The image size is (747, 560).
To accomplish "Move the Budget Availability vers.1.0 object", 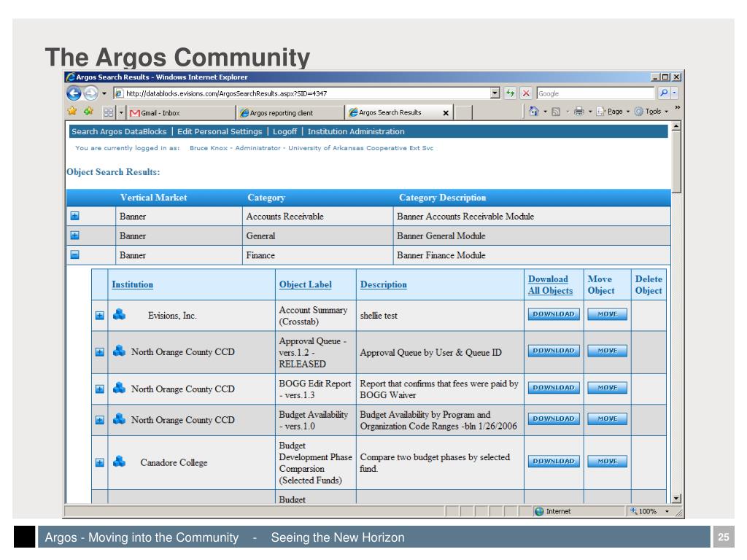I will click(x=608, y=419).
